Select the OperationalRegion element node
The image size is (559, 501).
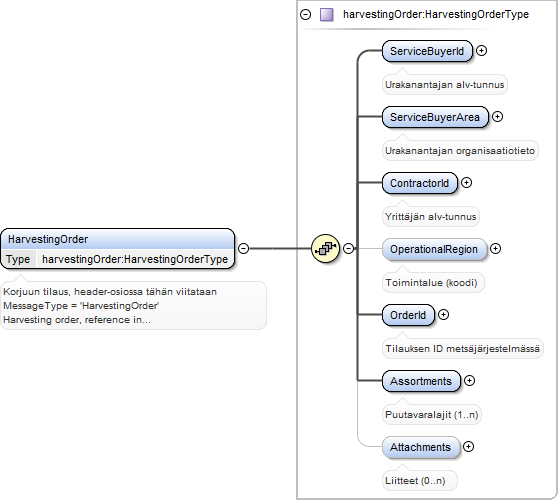434,249
